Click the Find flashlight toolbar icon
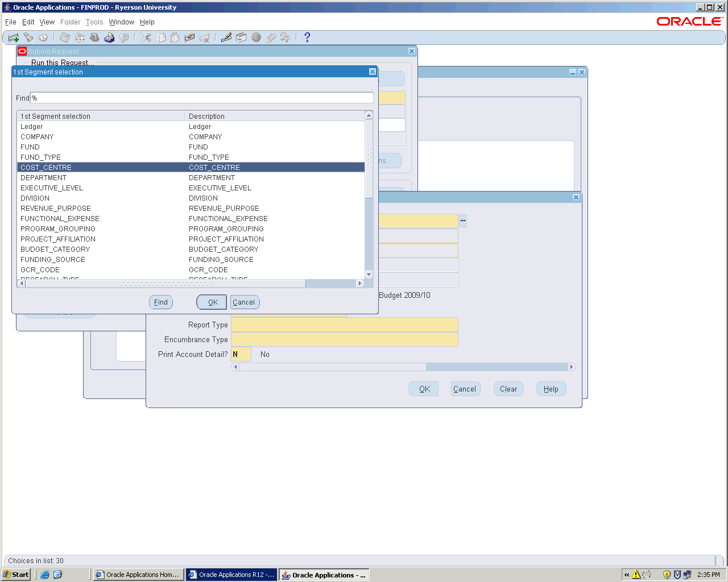Image resolution: width=728 pixels, height=582 pixels. coord(28,38)
